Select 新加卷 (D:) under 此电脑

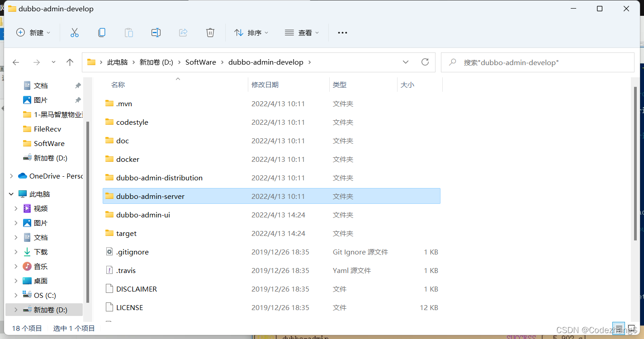click(x=44, y=310)
